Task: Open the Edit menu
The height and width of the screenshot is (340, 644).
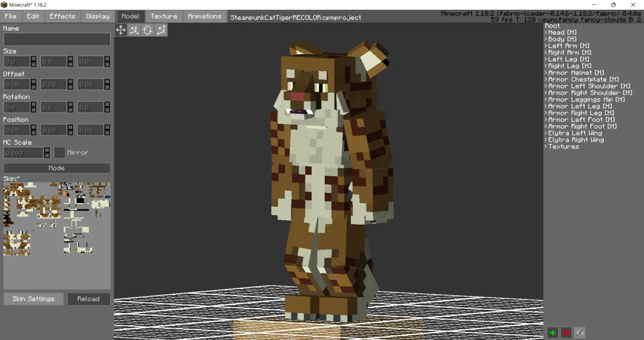Action: [33, 16]
